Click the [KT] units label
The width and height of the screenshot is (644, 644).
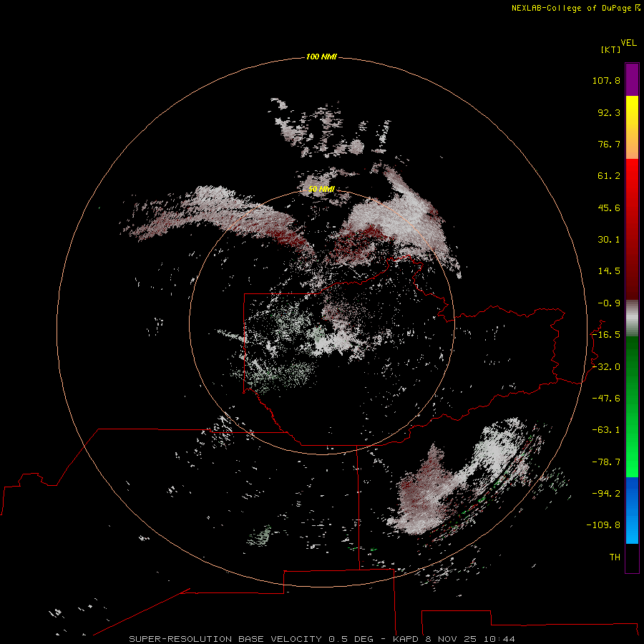[611, 49]
